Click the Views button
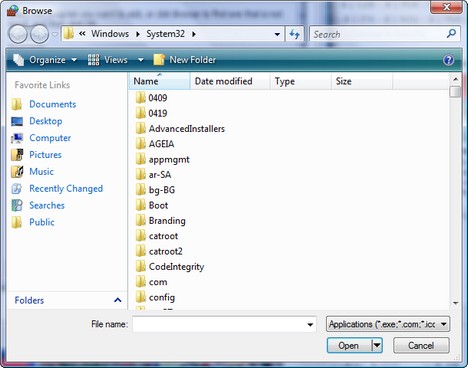Screen dimensions: 468x368 point(108,60)
